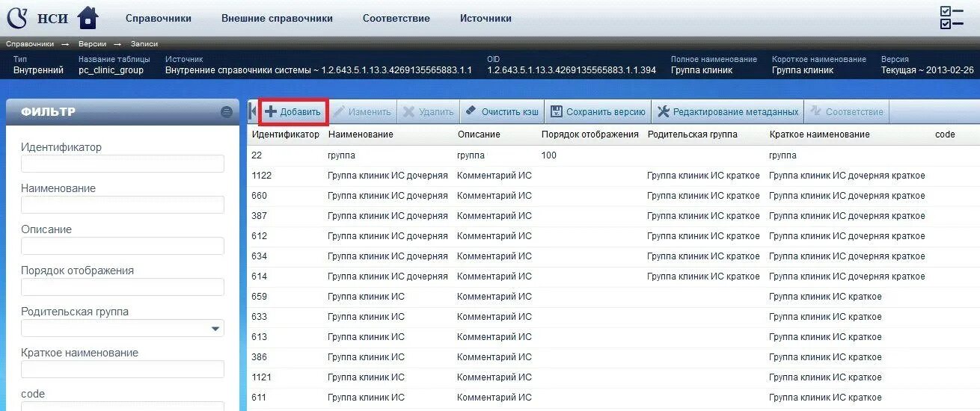This screenshot has height=411, width=980.
Task: Click the OID value ending in 1.1.394
Action: tap(572, 70)
